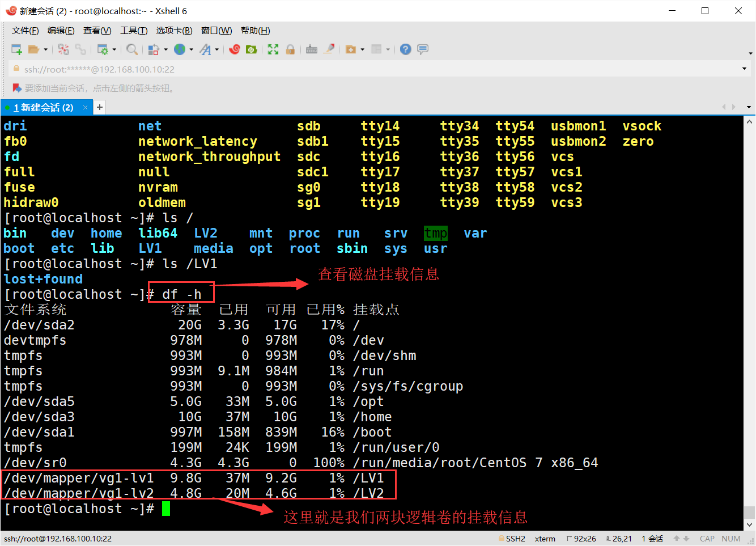Click the CAP indicator in status bar
Viewport: 756px width, 546px height.
pyautogui.click(x=707, y=539)
